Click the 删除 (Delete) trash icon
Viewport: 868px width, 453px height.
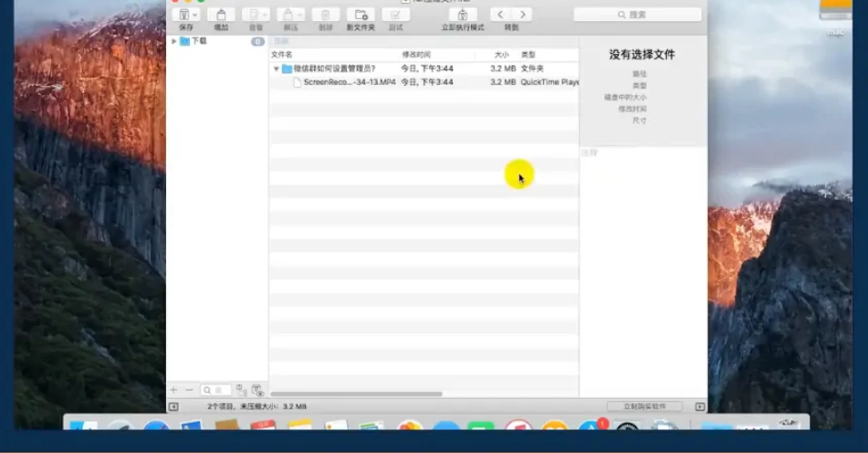[326, 15]
